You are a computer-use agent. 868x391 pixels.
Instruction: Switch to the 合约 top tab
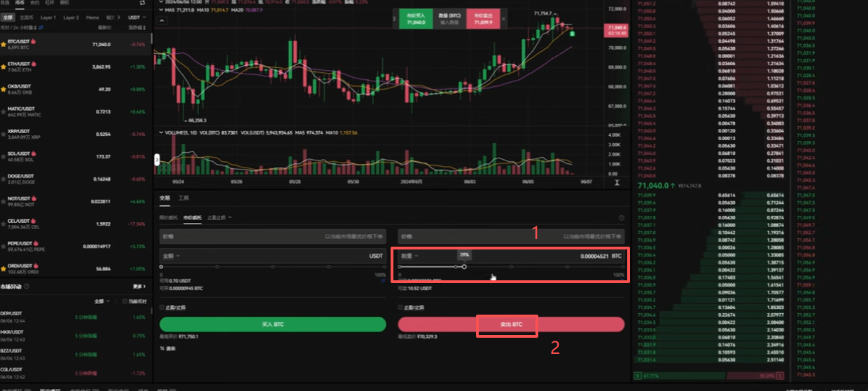(35, 3)
